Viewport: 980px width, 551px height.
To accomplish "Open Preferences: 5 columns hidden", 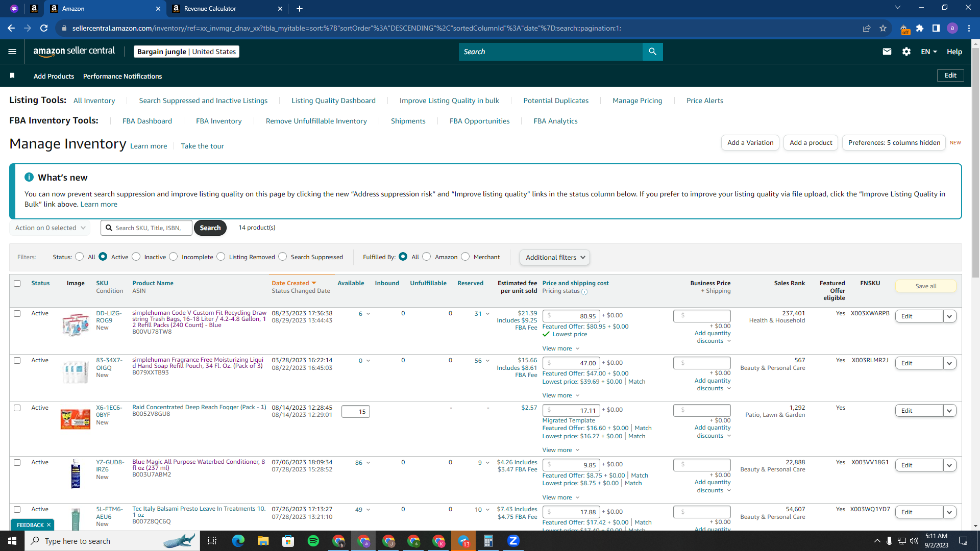I will pyautogui.click(x=894, y=143).
